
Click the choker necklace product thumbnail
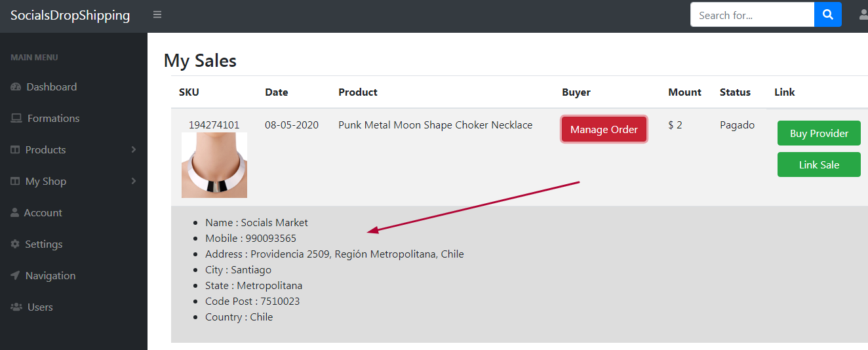(x=214, y=165)
